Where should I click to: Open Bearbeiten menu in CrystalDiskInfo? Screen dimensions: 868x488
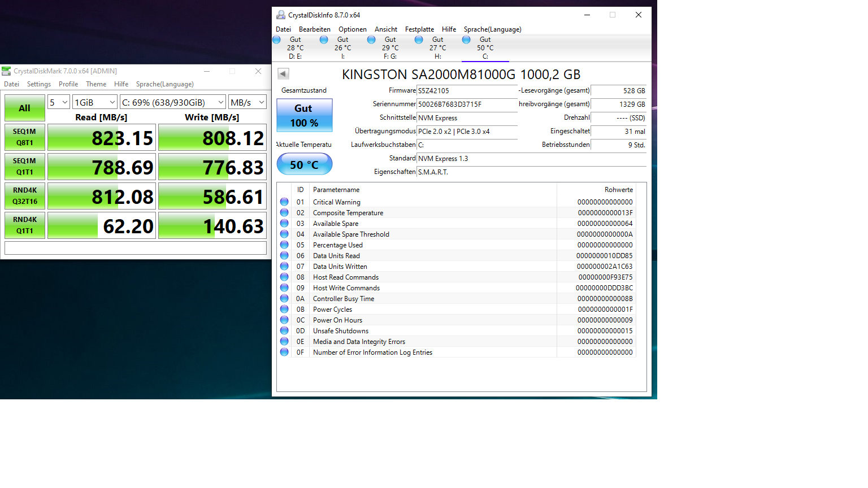[315, 29]
